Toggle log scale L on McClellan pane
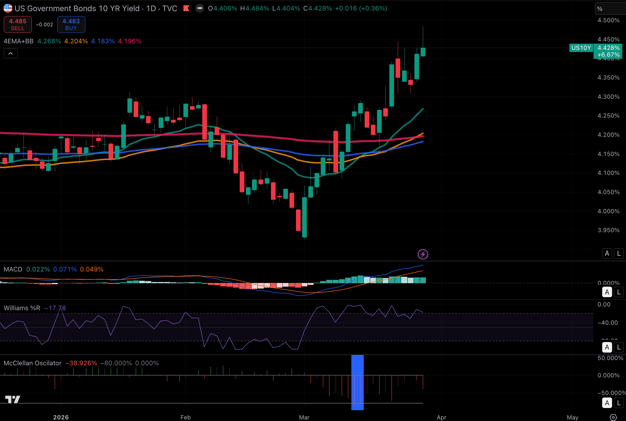The height and width of the screenshot is (421, 626). click(618, 403)
